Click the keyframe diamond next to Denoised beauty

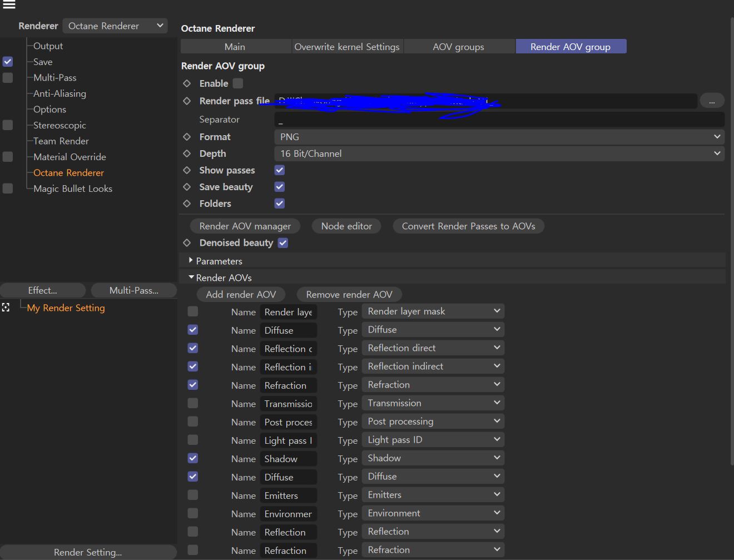pyautogui.click(x=187, y=242)
